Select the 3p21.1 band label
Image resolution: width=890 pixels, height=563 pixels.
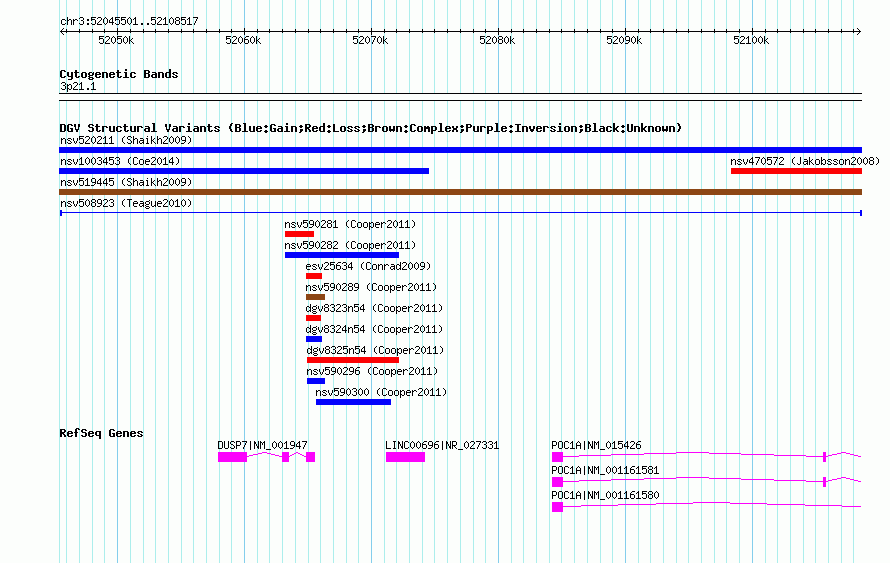(78, 86)
